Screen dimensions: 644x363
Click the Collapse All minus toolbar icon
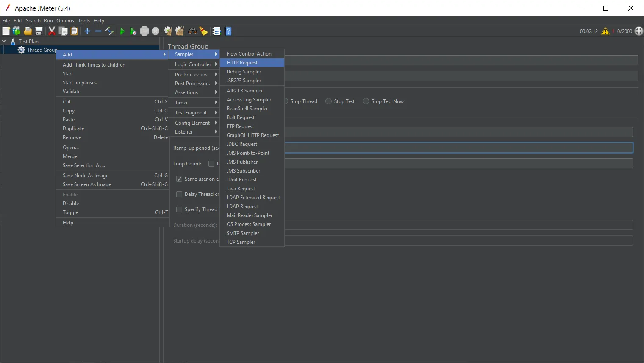click(x=98, y=31)
